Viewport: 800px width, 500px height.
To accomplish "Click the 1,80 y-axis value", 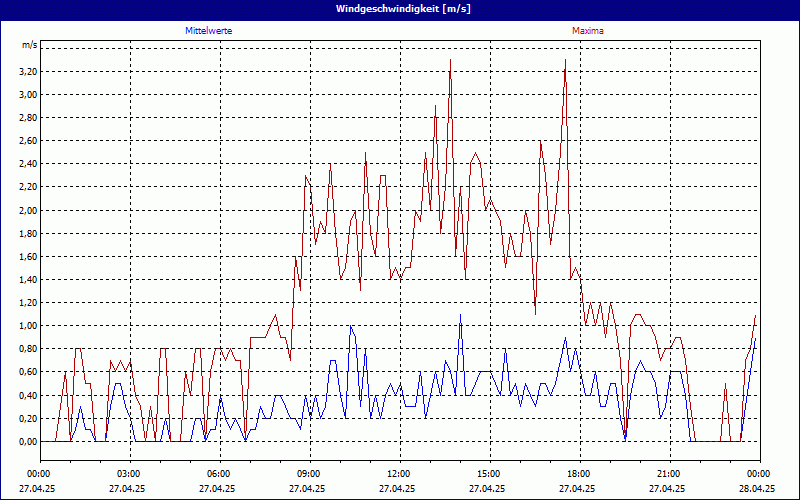I will (x=29, y=234).
